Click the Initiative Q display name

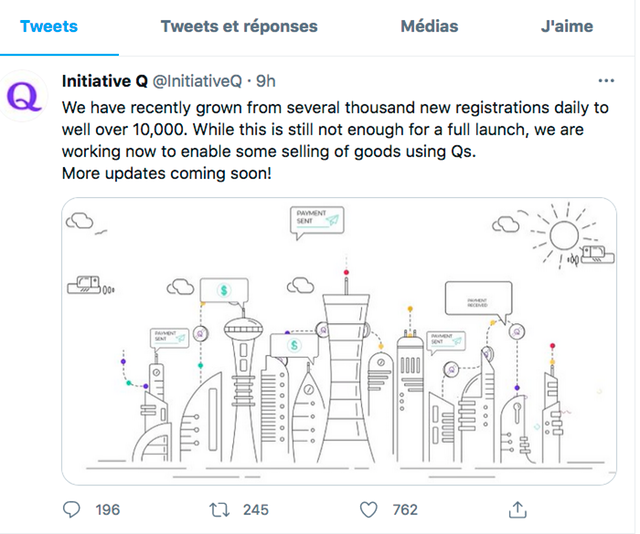[104, 80]
